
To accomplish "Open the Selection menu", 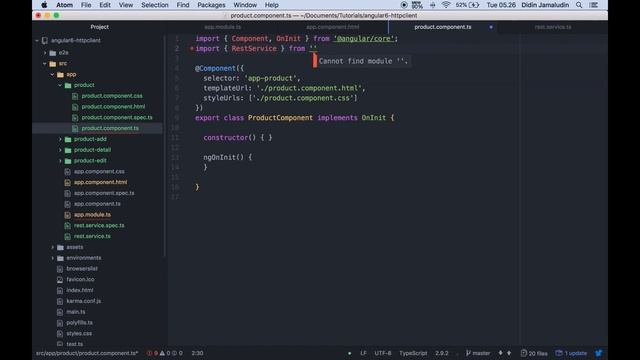I will [x=155, y=5].
